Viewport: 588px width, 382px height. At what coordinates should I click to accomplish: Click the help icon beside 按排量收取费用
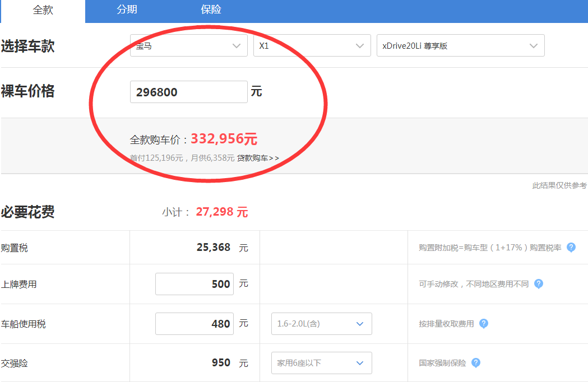[484, 324]
